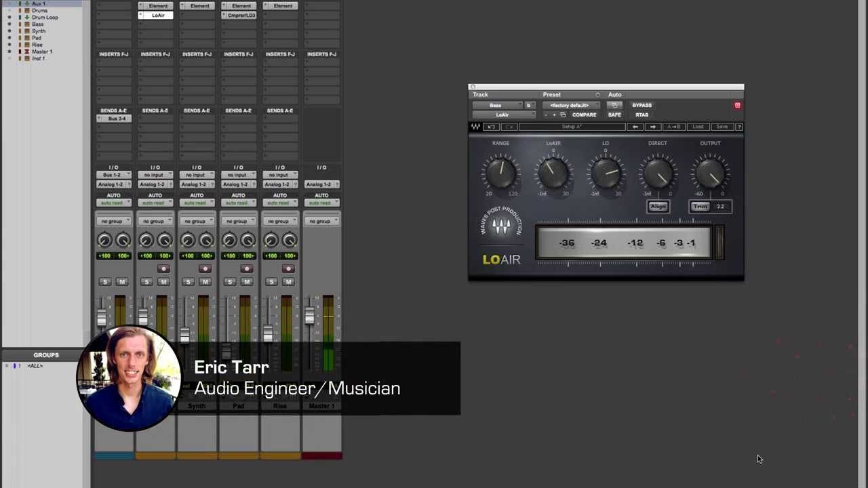Open the <factory default> preset dropdown
The width and height of the screenshot is (868, 488).
571,105
